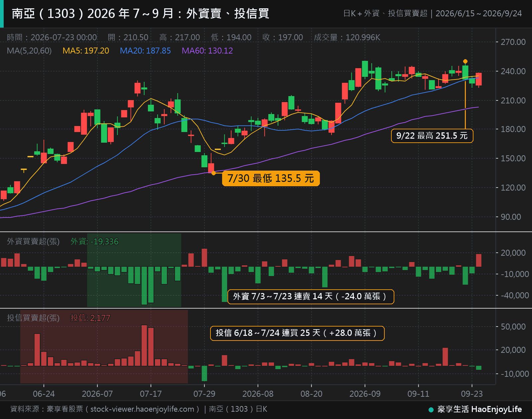Screen dimensions: 532x419
Task: Click the 07-17 date axis label
Action: [151, 394]
